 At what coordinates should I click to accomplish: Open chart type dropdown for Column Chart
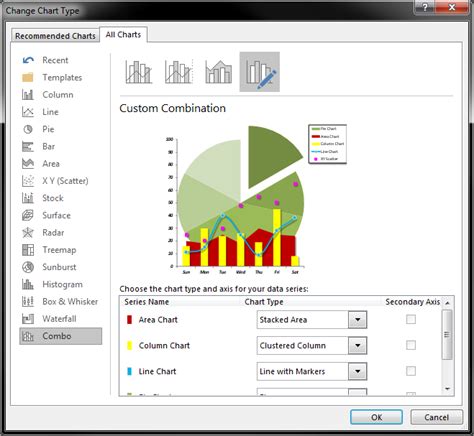[357, 345]
